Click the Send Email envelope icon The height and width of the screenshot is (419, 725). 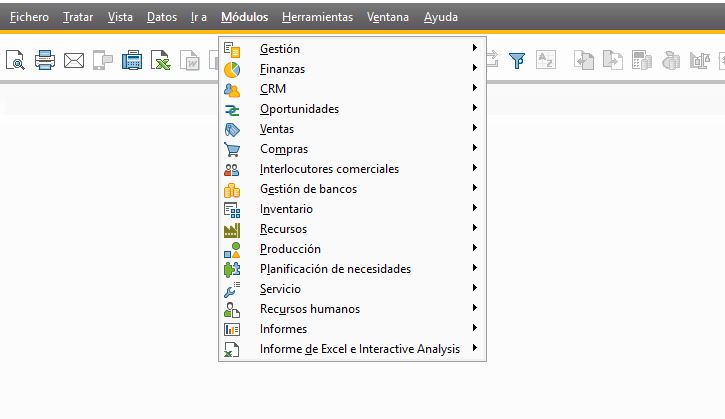(74, 61)
